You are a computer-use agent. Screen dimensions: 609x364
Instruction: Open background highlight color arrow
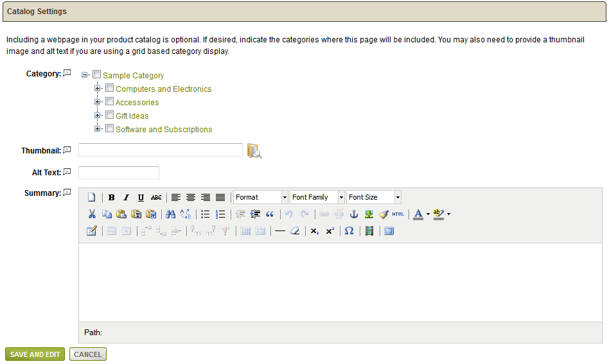448,214
